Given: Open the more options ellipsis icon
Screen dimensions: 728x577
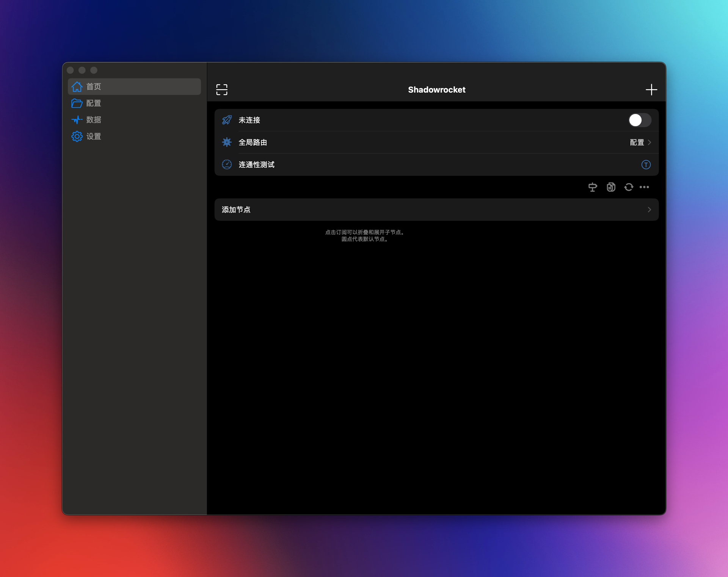Looking at the screenshot, I should [x=645, y=187].
